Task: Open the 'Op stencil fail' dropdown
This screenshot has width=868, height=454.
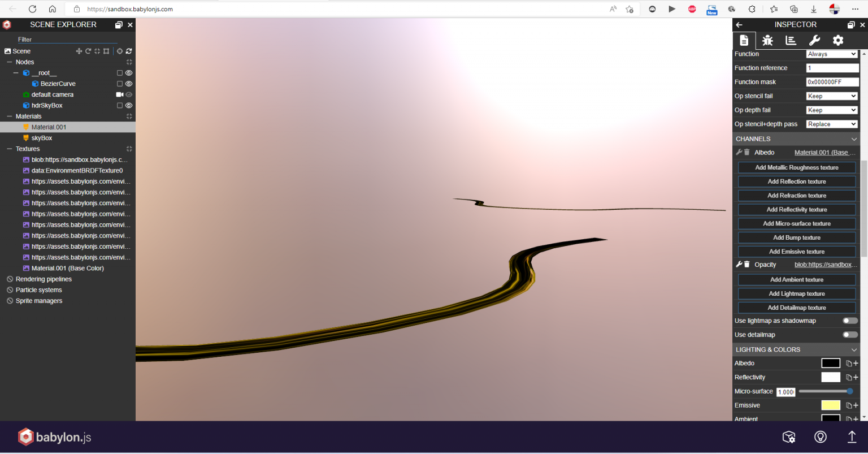Action: point(831,96)
